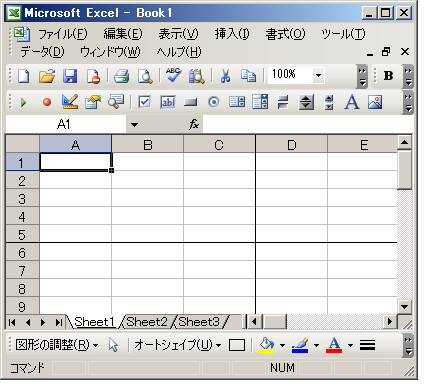Viewport: 438px width, 390px height.
Task: Switch to the Sheet3 tab
Action: pos(199,322)
